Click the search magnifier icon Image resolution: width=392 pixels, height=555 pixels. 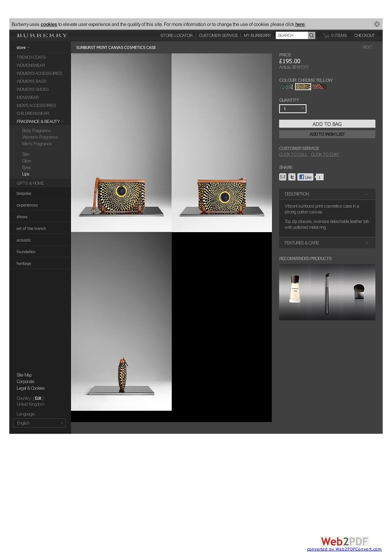tap(312, 36)
